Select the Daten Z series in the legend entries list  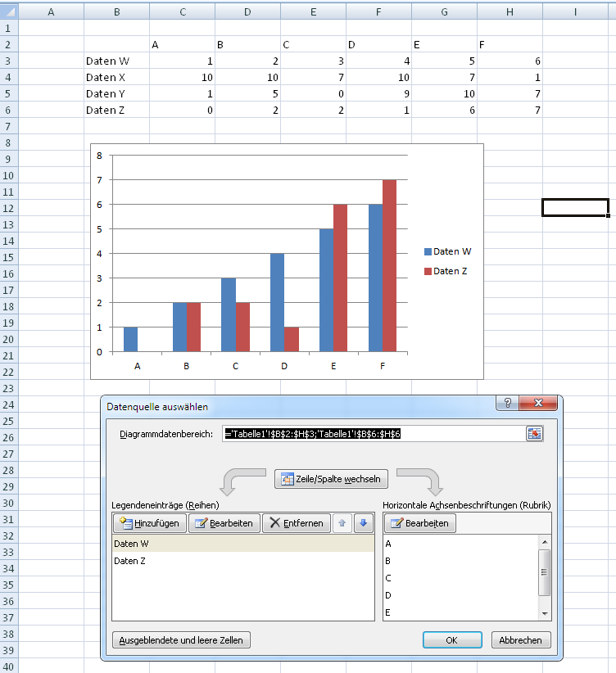point(131,561)
